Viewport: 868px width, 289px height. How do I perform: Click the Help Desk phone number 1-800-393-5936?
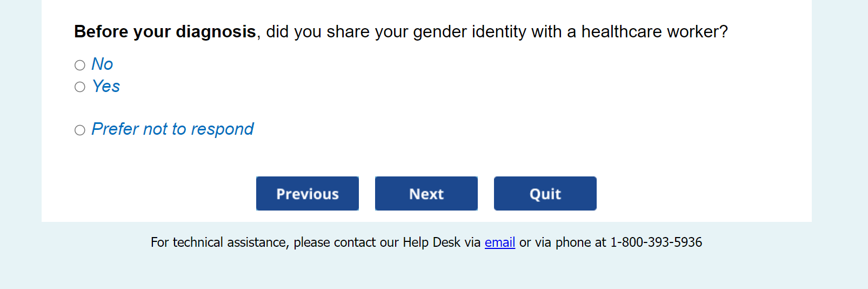coord(656,242)
